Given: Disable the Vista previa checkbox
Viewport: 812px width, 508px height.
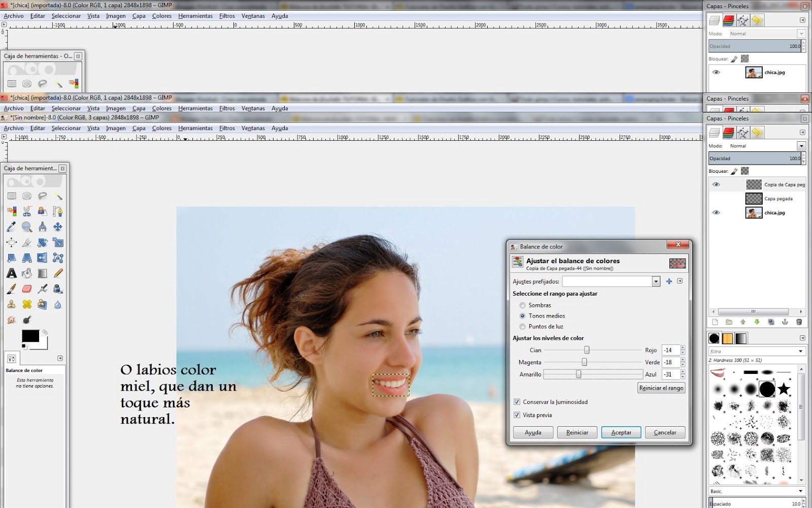Looking at the screenshot, I should click(517, 415).
